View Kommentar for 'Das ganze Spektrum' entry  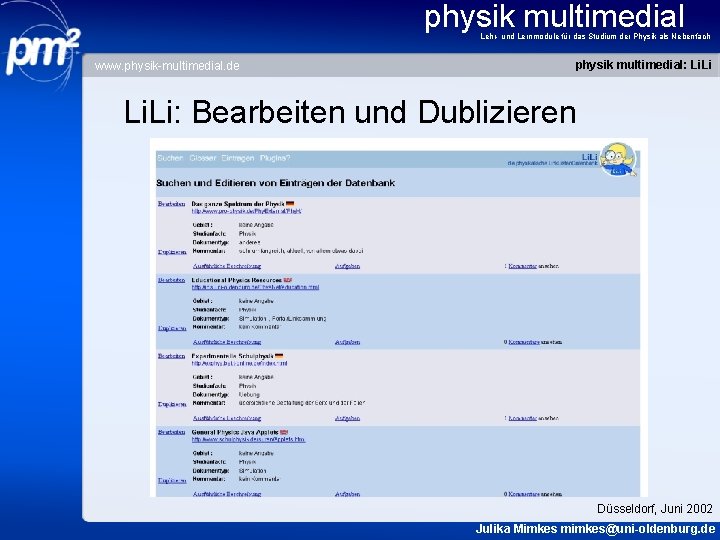coord(523,266)
